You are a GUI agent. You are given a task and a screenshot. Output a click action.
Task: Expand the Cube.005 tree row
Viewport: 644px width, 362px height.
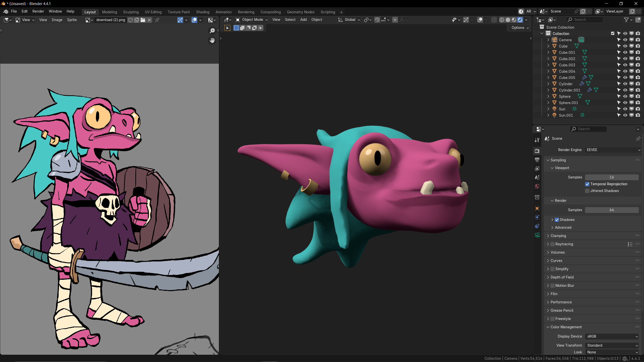[548, 78]
